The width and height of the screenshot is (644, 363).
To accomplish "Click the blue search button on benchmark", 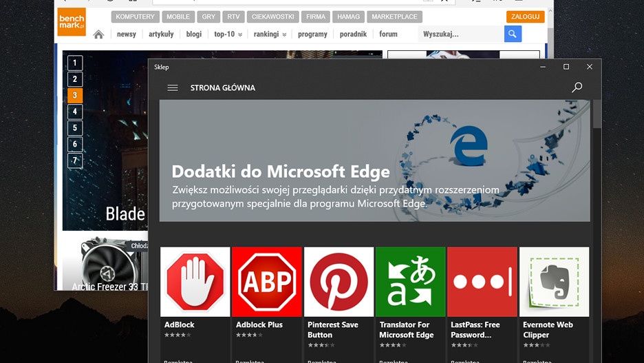I will pos(513,34).
